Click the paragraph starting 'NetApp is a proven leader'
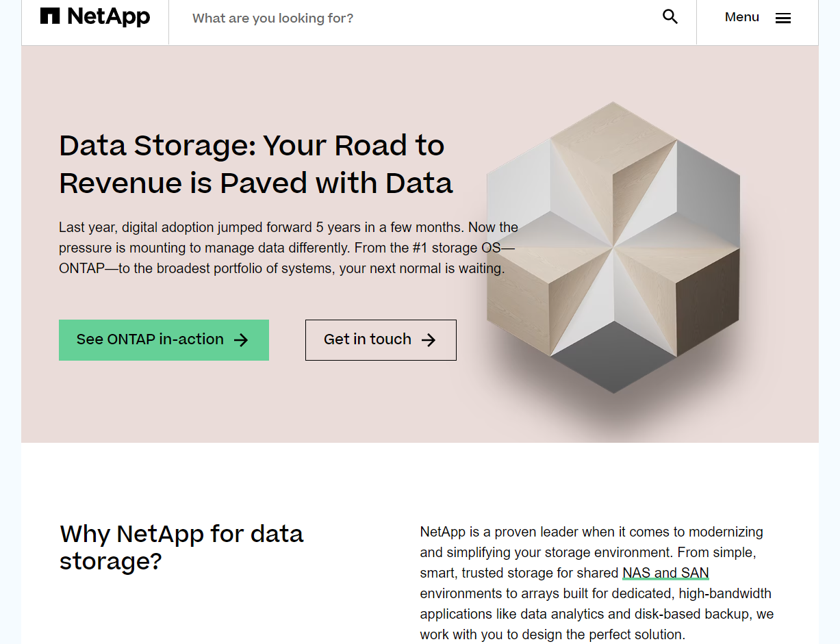The width and height of the screenshot is (840, 644). pyautogui.click(x=597, y=583)
